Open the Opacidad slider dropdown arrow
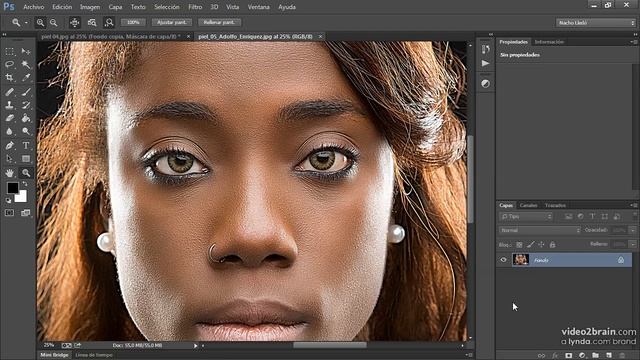The image size is (640, 360). pyautogui.click(x=632, y=230)
